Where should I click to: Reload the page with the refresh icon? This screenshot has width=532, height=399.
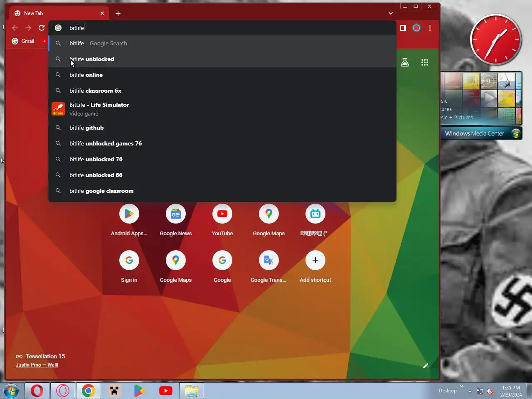coord(42,28)
